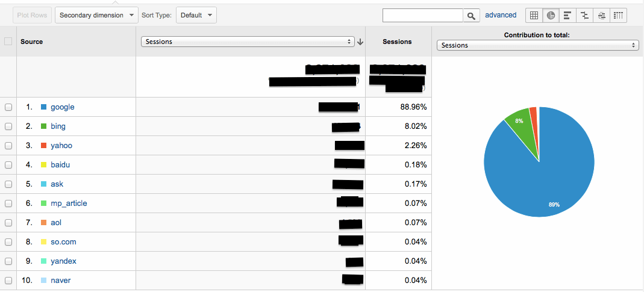This screenshot has height=292, width=644.
Task: Tick the checkbox for so.com row
Action: coord(8,242)
